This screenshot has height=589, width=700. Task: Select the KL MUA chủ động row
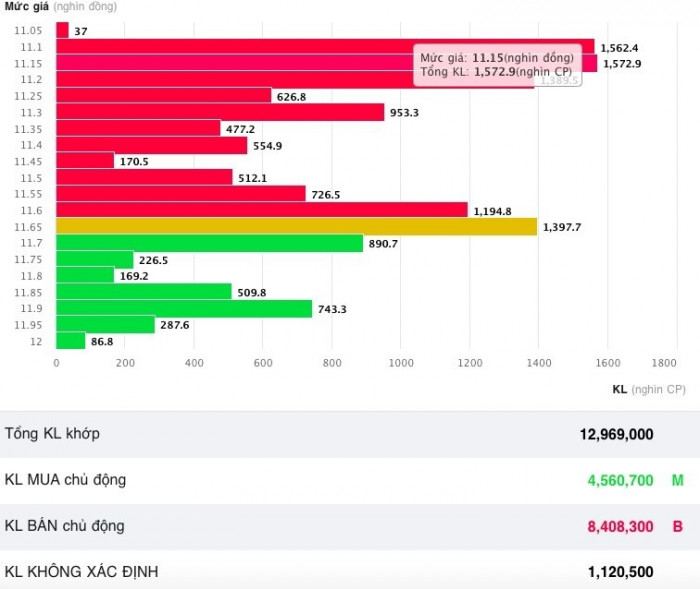pos(350,480)
